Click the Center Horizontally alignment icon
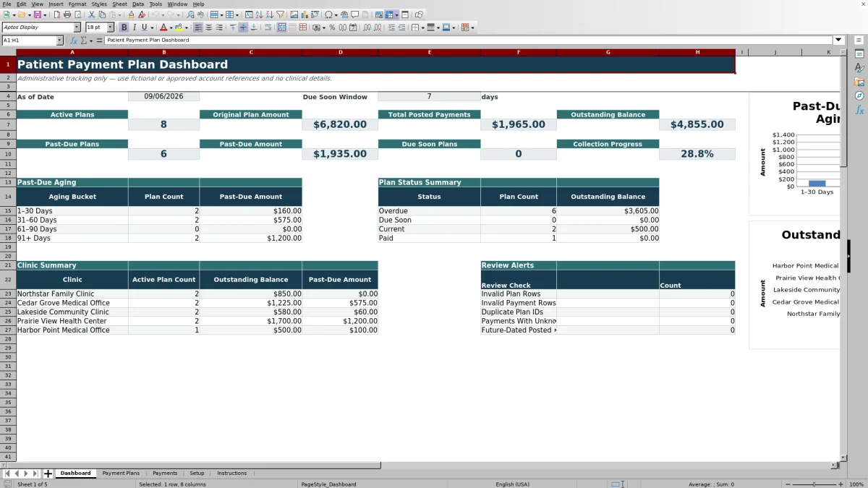This screenshot has width=868, height=488. [209, 27]
